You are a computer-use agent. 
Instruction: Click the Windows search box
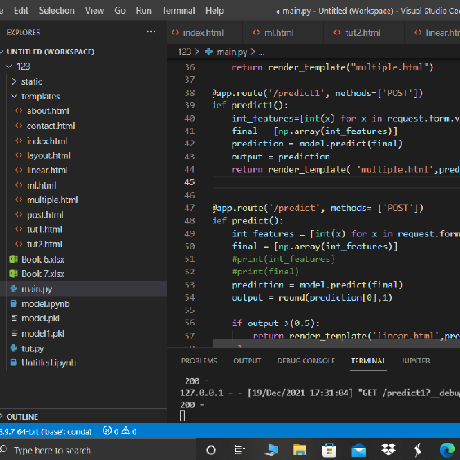(98, 450)
